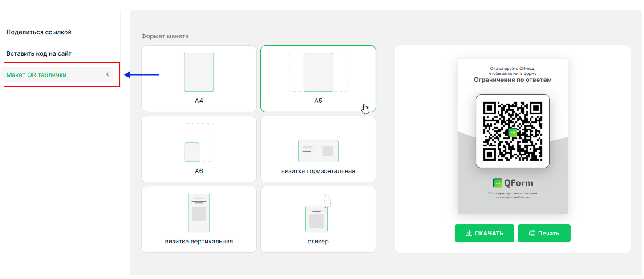The width and height of the screenshot is (644, 279).
Task: Download the QR layout with СКАЧАТЬ
Action: pyautogui.click(x=485, y=233)
